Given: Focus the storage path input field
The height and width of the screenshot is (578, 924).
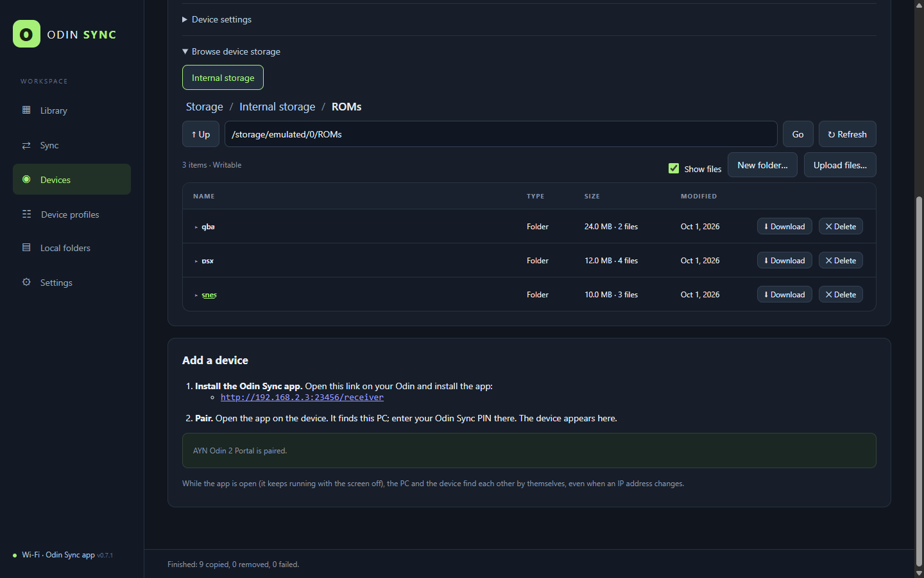Looking at the screenshot, I should coord(501,134).
